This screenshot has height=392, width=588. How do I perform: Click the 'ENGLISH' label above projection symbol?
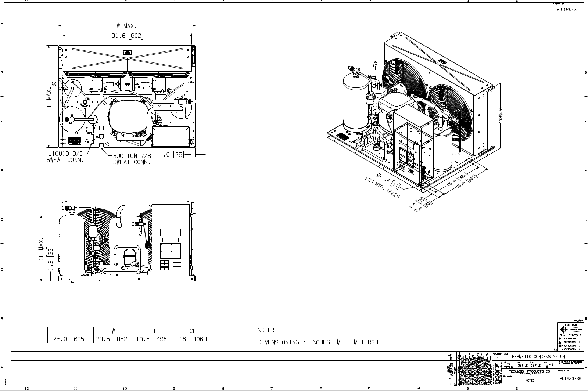click(x=571, y=325)
